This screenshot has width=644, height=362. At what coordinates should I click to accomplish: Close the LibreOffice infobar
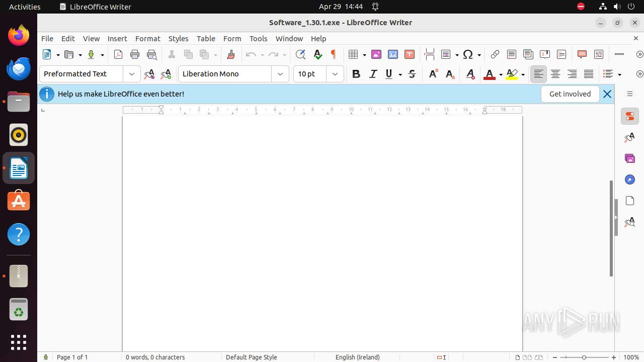click(x=607, y=94)
